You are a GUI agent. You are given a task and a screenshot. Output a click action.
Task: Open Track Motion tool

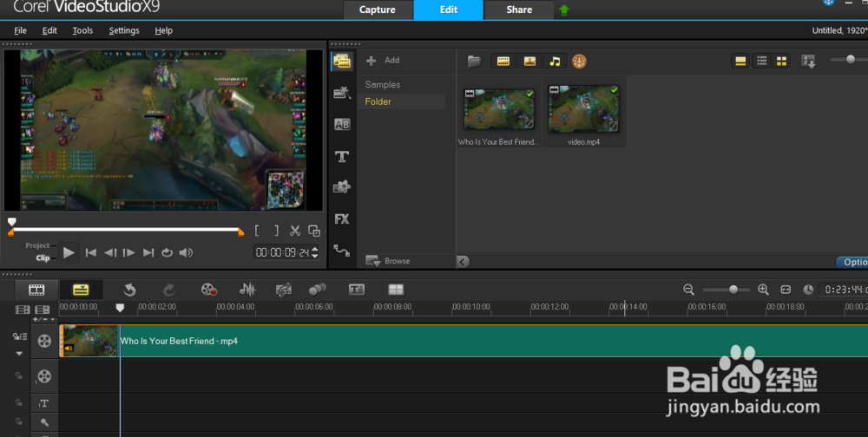coord(317,290)
